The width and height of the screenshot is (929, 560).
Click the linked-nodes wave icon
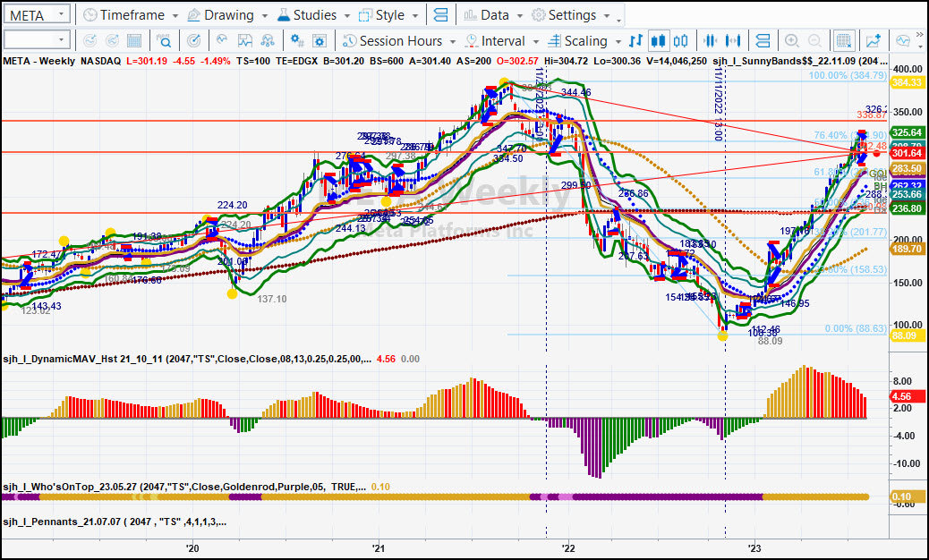(268, 41)
